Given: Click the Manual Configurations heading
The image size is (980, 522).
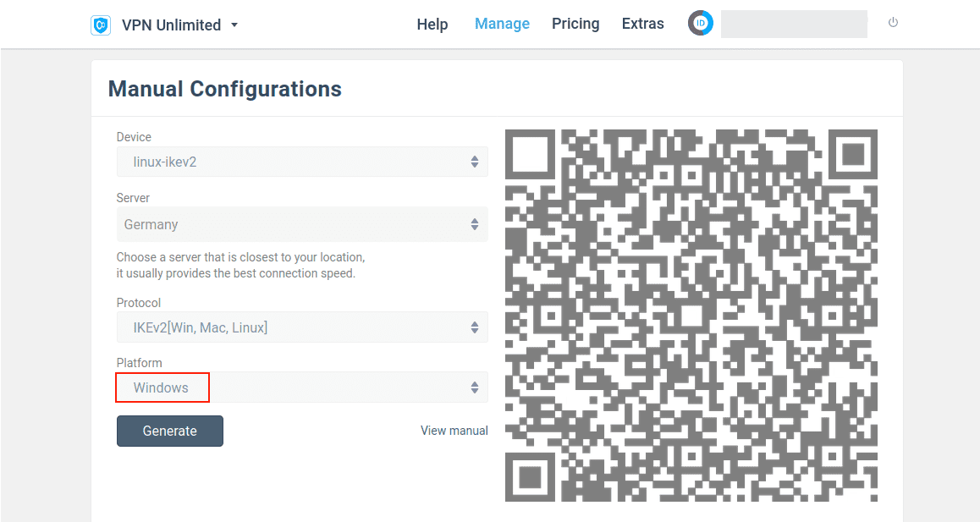Looking at the screenshot, I should point(225,89).
